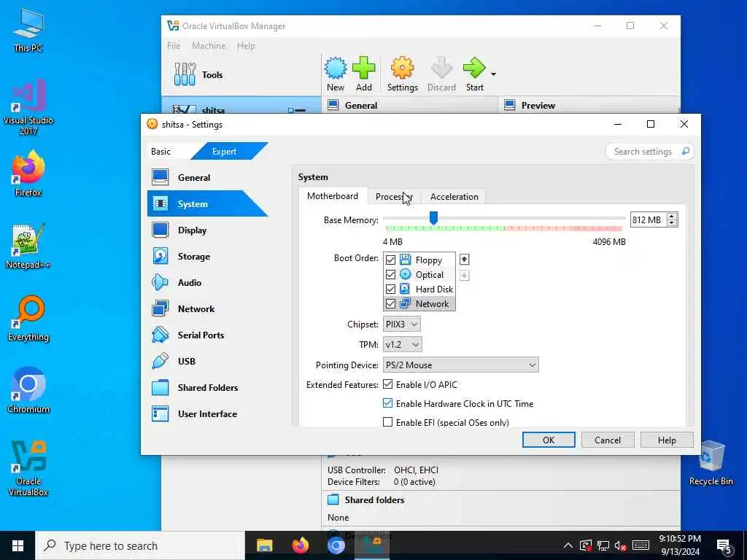Switch to Basic settings mode
This screenshot has width=747, height=560.
coord(161,152)
